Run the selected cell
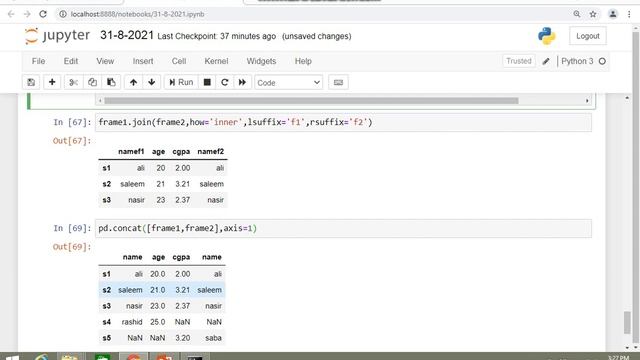 coord(181,82)
